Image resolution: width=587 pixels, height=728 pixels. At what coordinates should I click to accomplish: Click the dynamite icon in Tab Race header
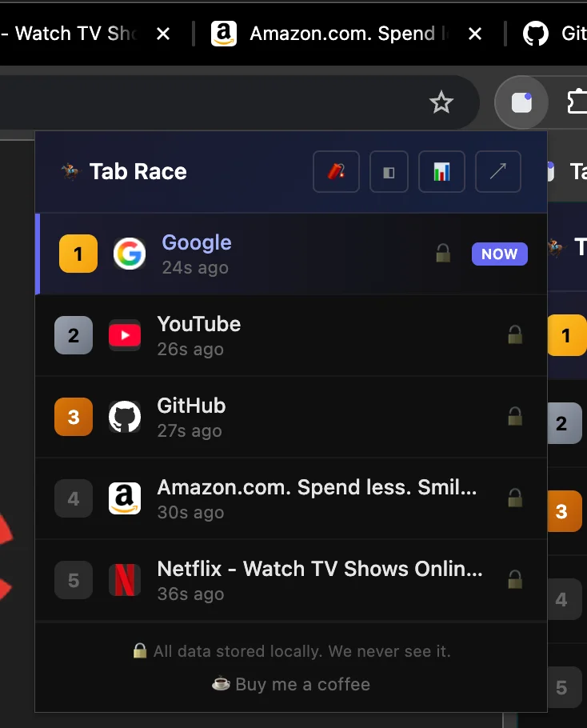(336, 171)
